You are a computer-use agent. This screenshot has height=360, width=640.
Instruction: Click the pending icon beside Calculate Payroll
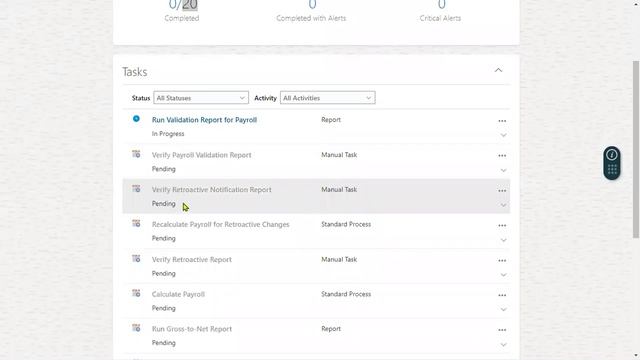136,293
